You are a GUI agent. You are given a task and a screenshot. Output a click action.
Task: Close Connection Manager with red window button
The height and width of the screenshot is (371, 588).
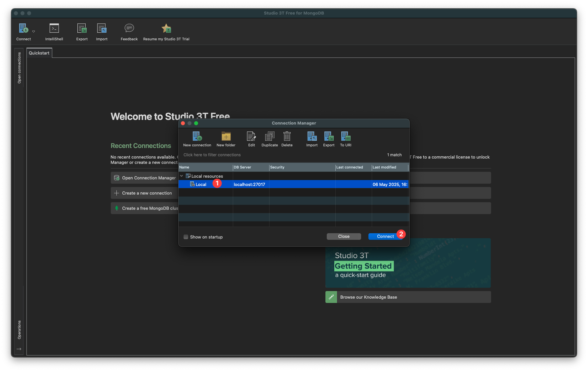pos(183,123)
